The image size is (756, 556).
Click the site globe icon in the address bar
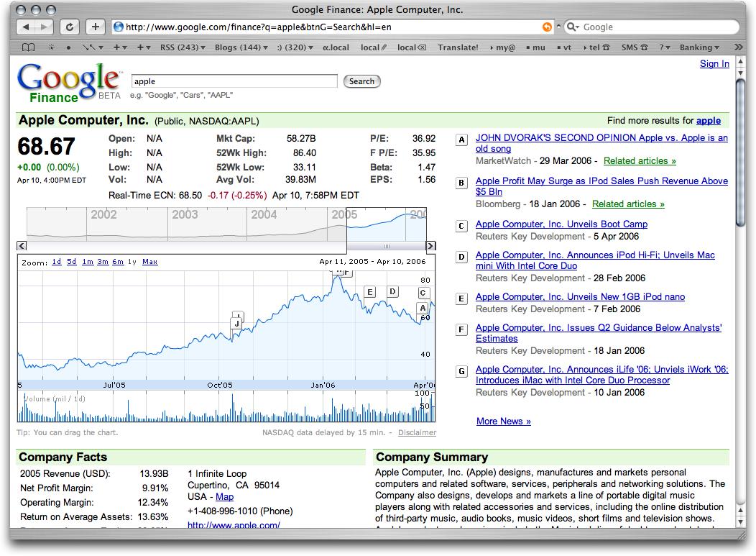[118, 27]
